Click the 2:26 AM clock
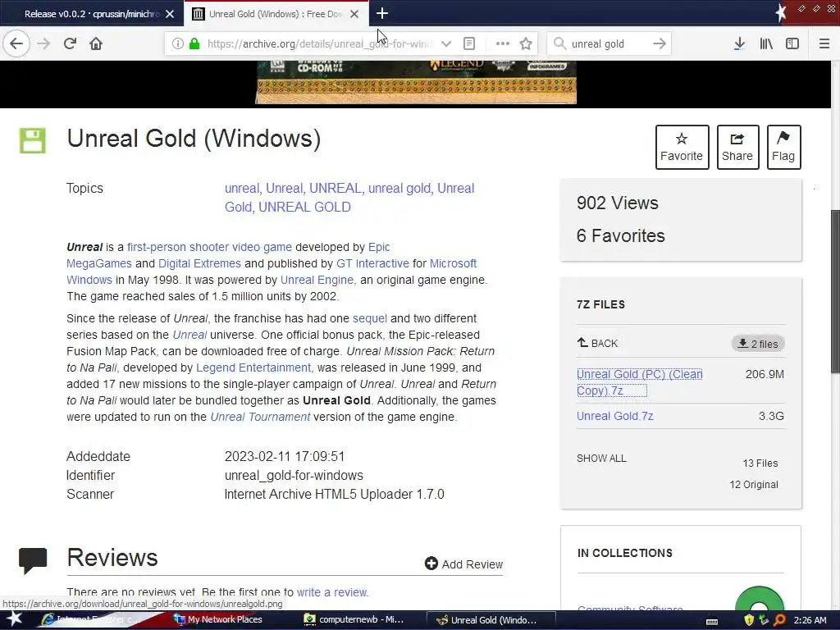Viewport: 840px width, 630px height. [x=810, y=620]
